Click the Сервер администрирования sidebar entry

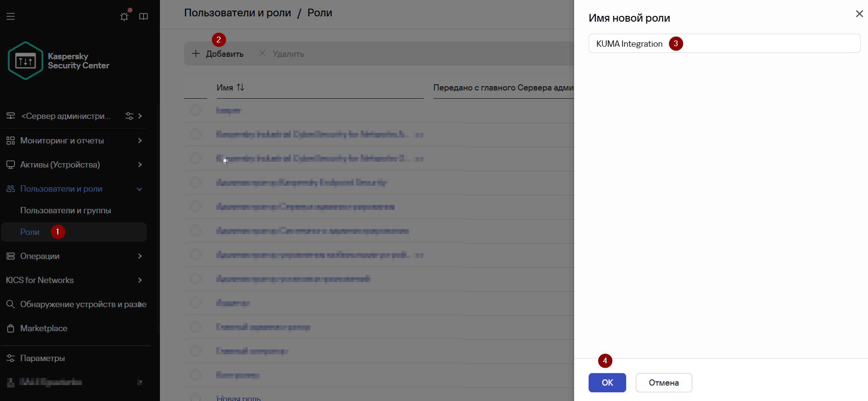coord(66,116)
